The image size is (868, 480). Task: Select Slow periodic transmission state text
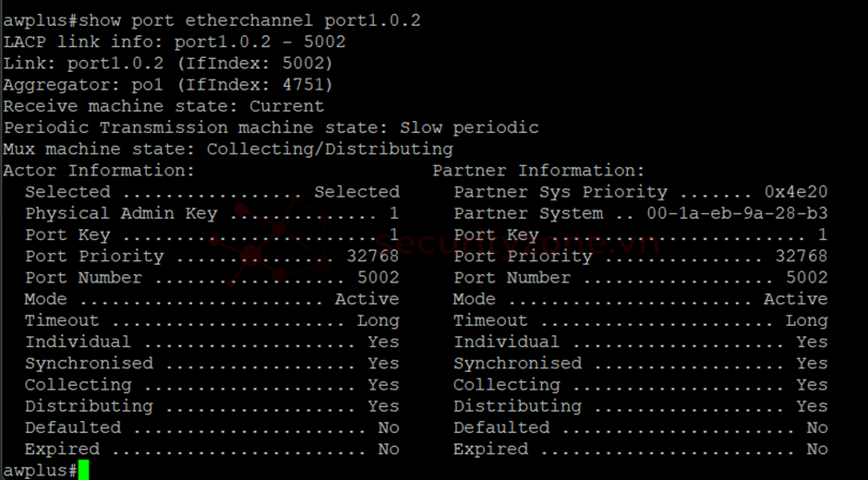coord(469,128)
